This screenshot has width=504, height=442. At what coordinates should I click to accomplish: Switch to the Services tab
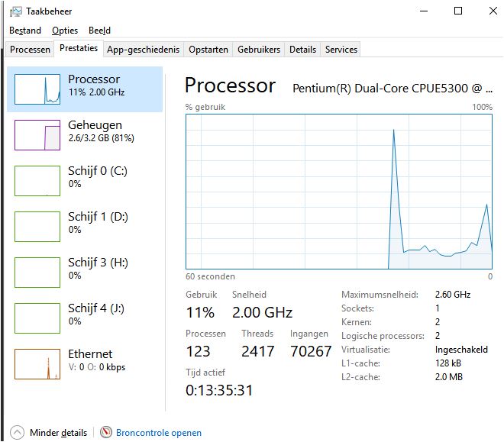point(341,50)
